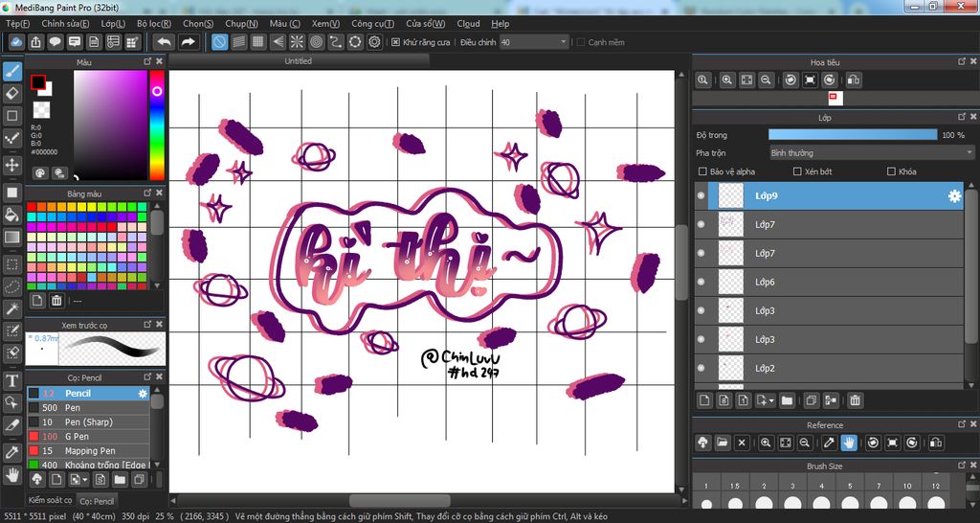Viewport: 980px width, 523px height.
Task: Select the eyedropper in Reference panel
Action: 829,443
